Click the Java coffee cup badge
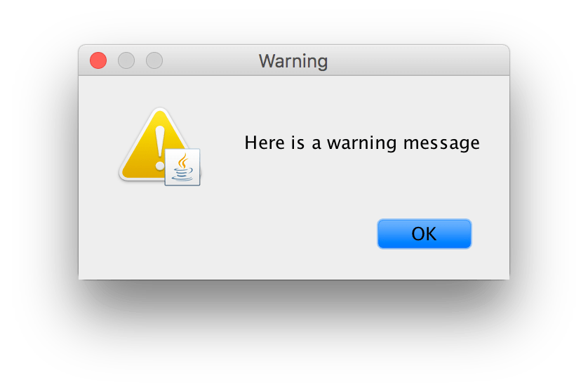 (182, 167)
